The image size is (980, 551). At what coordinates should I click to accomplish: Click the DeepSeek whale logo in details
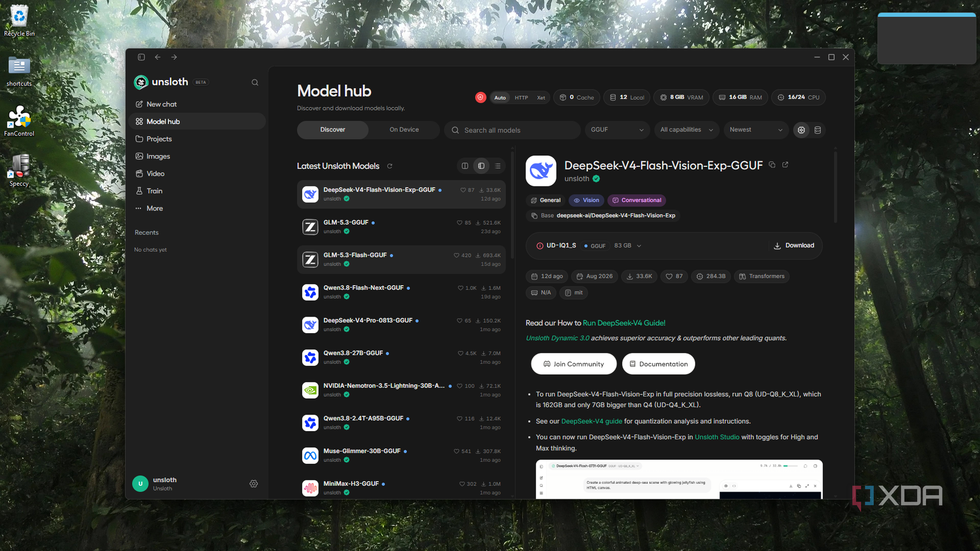pos(540,171)
